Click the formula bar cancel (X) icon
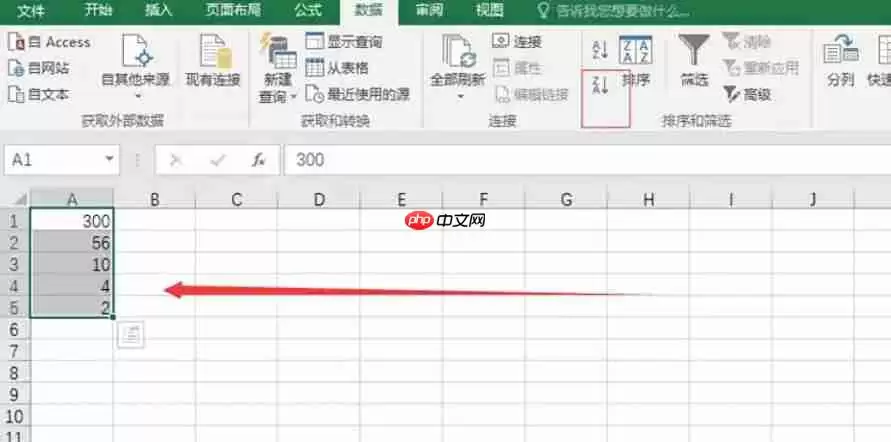Image resolution: width=891 pixels, height=442 pixels. coord(176,161)
